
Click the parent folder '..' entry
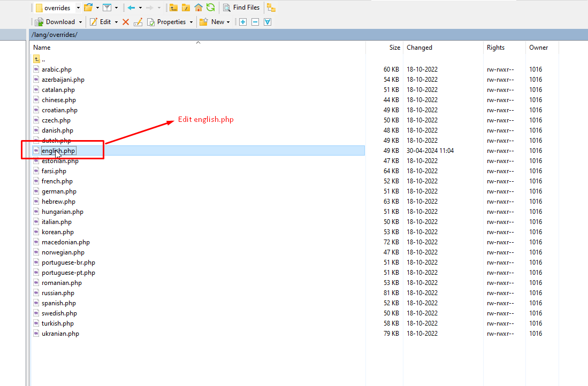click(x=43, y=59)
